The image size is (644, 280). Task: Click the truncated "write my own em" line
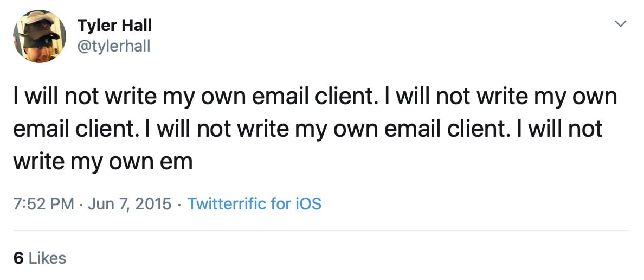[x=102, y=161]
